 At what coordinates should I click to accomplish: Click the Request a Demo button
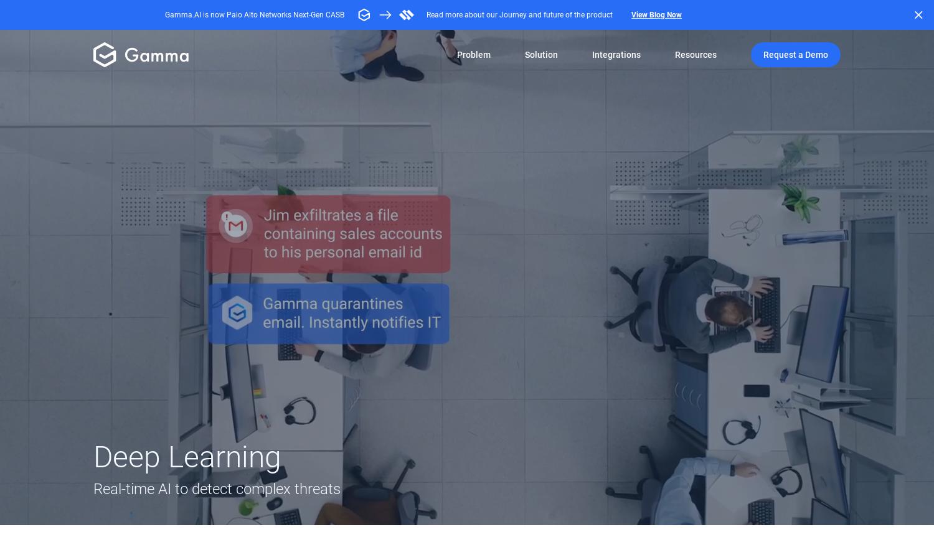coord(796,55)
